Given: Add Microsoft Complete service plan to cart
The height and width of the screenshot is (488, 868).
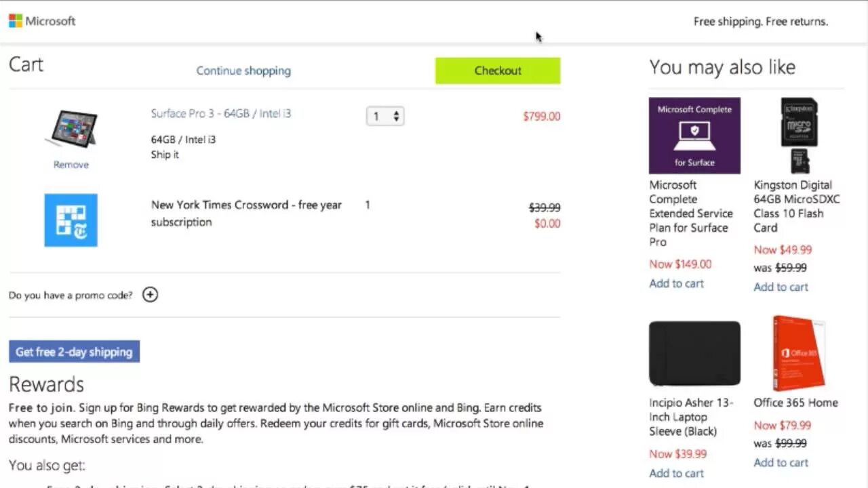Looking at the screenshot, I should pos(676,283).
